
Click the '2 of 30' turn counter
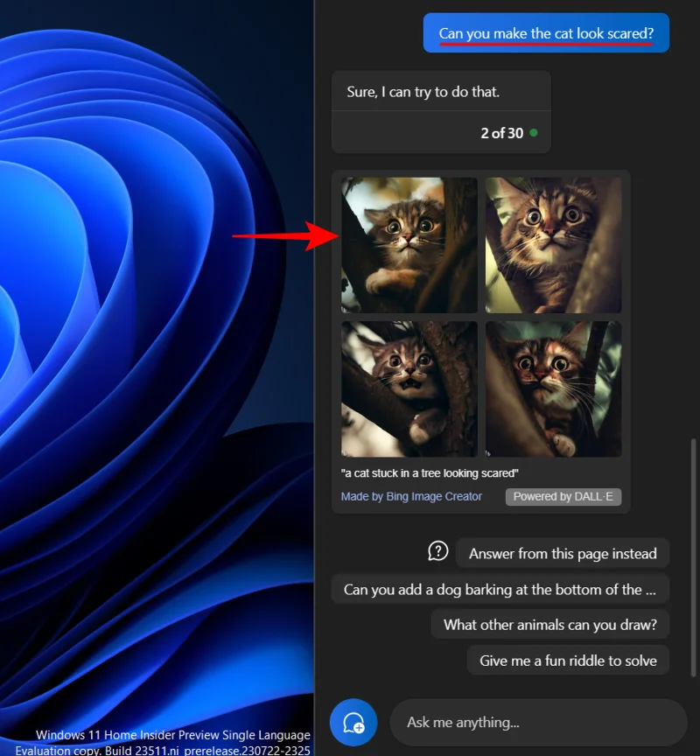501,133
